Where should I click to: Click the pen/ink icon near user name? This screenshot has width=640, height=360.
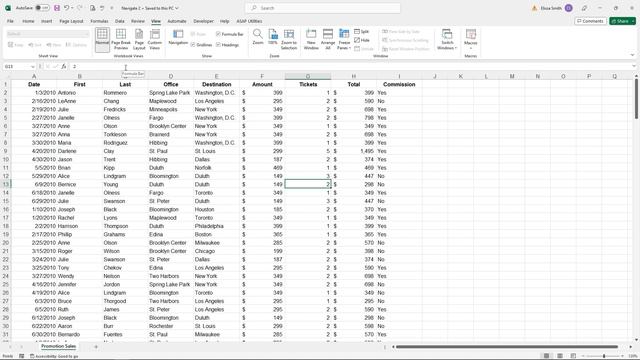[584, 8]
